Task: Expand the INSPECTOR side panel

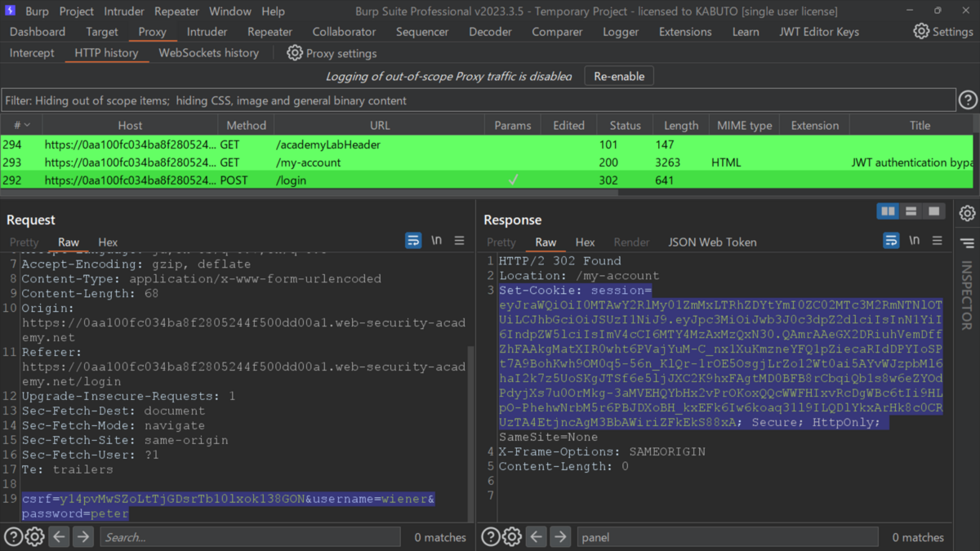Action: click(968, 295)
